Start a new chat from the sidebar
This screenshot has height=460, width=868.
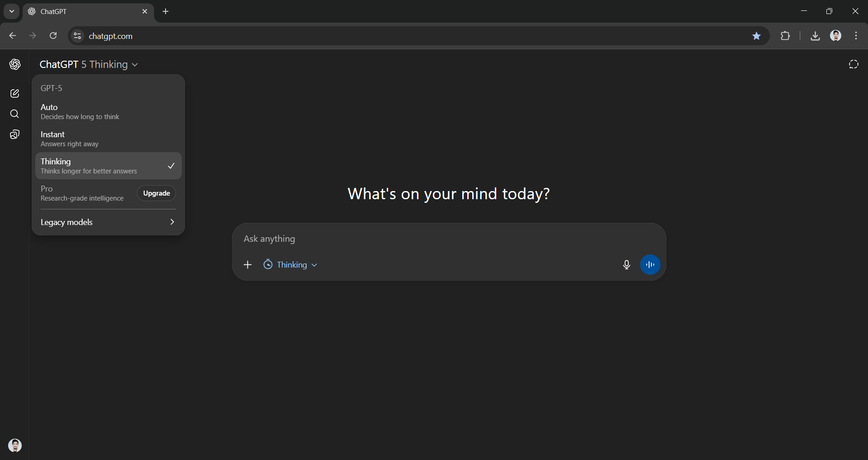(15, 93)
